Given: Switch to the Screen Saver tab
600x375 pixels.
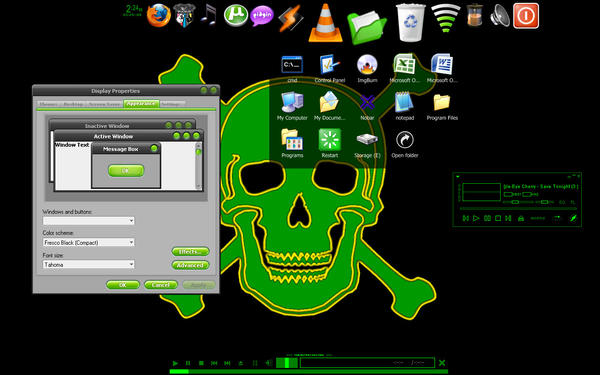Looking at the screenshot, I should coord(104,104).
